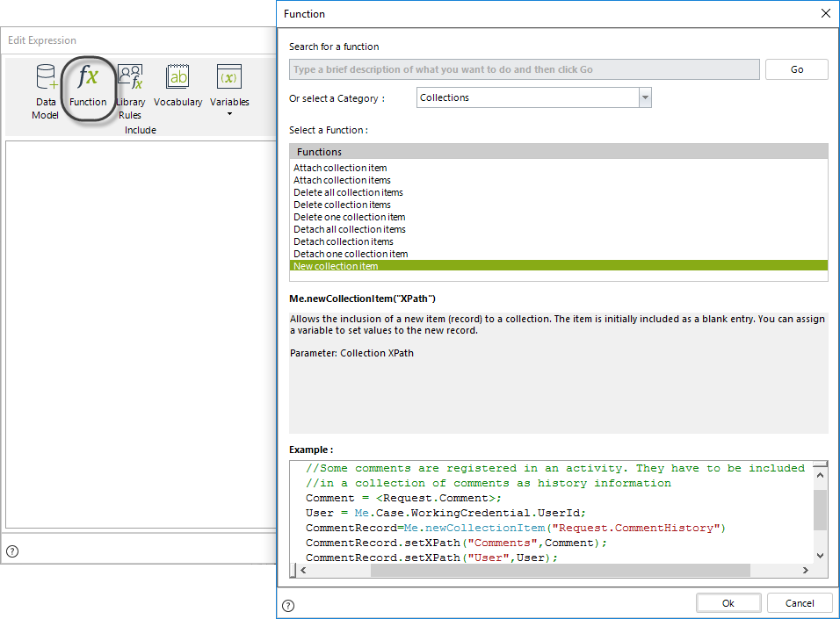The height and width of the screenshot is (619, 840).
Task: Click the help icon in Edit Expression panel
Action: pyautogui.click(x=11, y=551)
